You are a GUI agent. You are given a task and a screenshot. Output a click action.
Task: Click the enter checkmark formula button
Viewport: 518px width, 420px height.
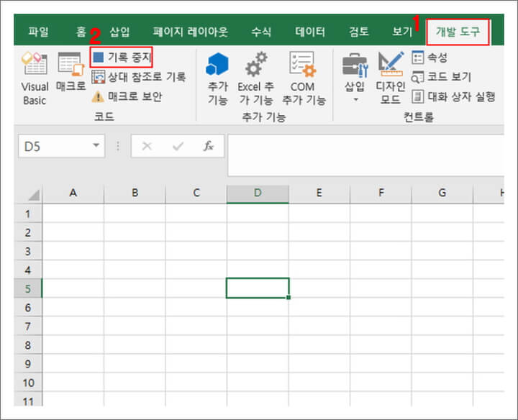178,145
